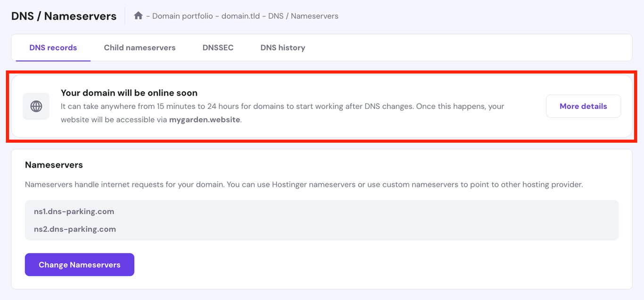Open the DNSSEC tab
This screenshot has height=300, width=644.
coord(218,47)
